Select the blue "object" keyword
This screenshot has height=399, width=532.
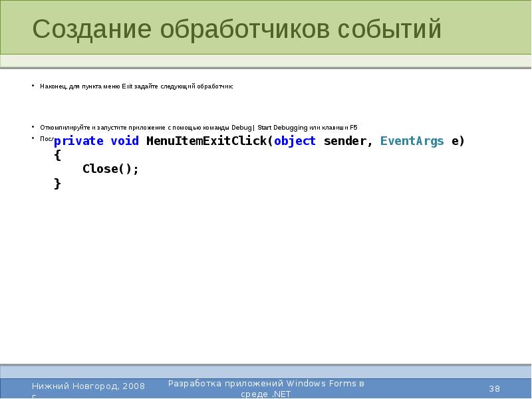(295, 141)
